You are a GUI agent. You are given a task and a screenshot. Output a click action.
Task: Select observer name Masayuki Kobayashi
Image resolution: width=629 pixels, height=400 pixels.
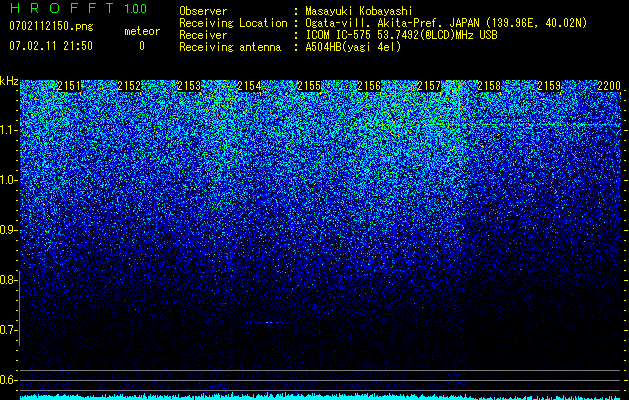coord(358,11)
